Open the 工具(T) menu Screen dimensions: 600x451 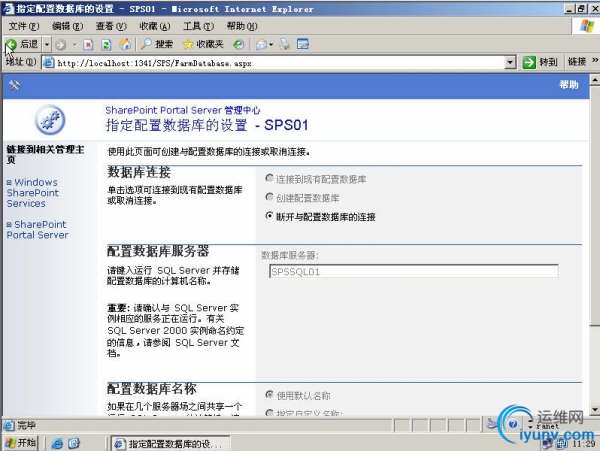pyautogui.click(x=198, y=26)
